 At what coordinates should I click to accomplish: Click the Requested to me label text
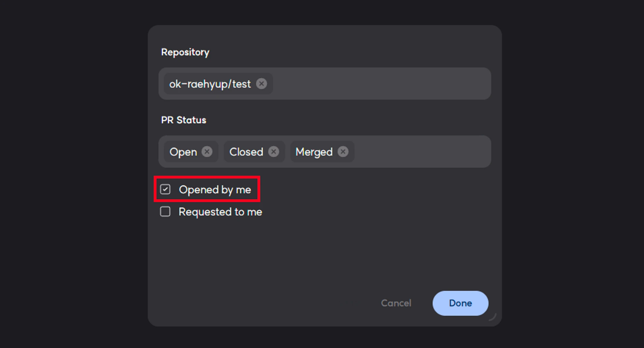[220, 212]
